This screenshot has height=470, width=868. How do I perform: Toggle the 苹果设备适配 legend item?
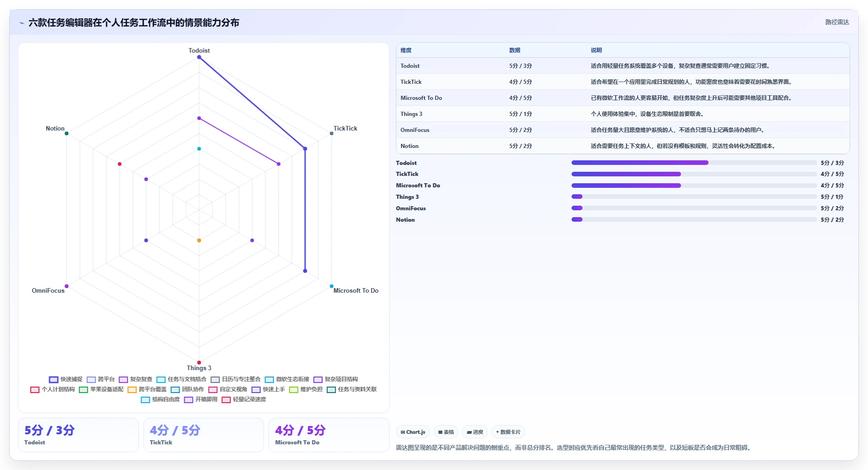(x=101, y=389)
